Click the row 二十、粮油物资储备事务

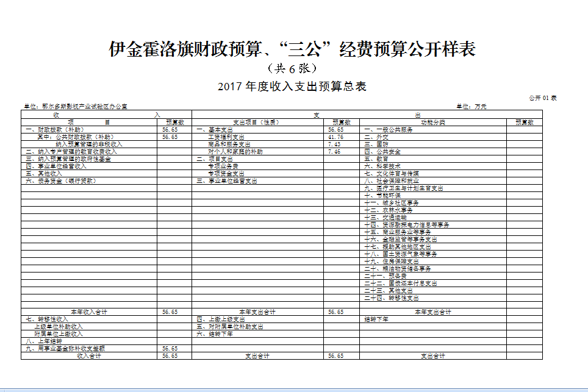pos(432,269)
